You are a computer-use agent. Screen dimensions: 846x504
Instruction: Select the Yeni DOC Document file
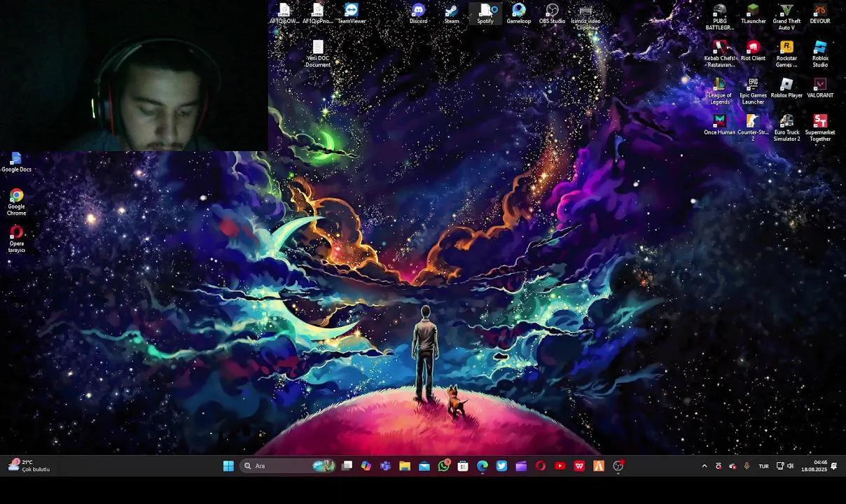click(318, 54)
